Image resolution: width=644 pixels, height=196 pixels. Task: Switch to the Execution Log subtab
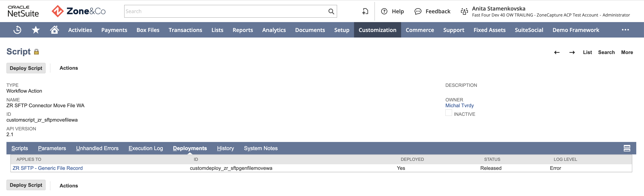146,148
